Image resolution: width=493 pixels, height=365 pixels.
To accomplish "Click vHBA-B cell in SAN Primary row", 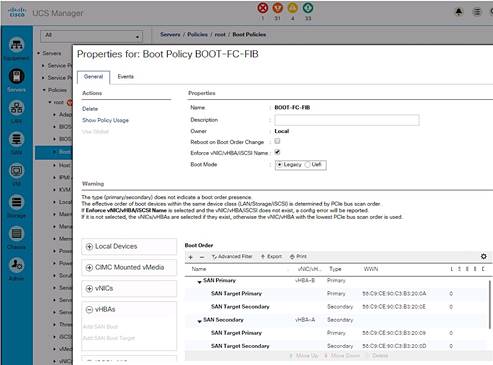I will tap(305, 280).
